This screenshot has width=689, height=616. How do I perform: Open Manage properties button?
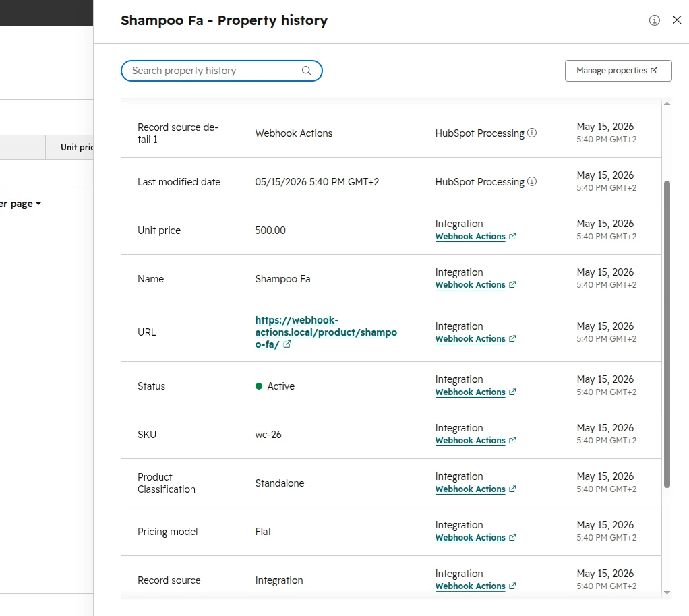coord(618,71)
